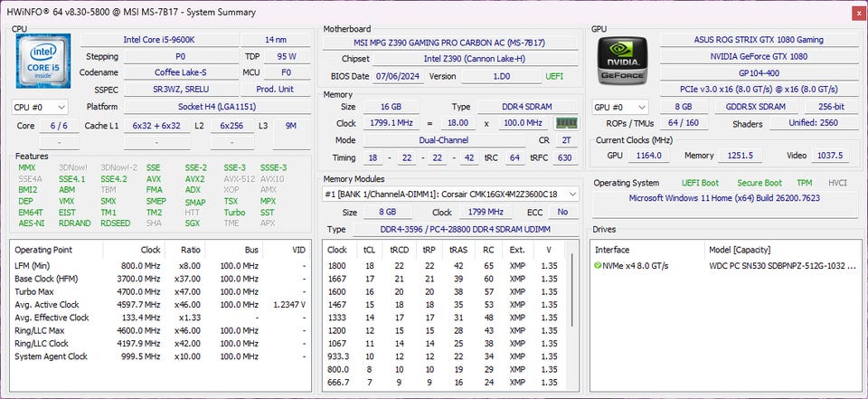Screen dimensions: 868x399
Task: Click the AVX2 feature label
Action: click(194, 179)
